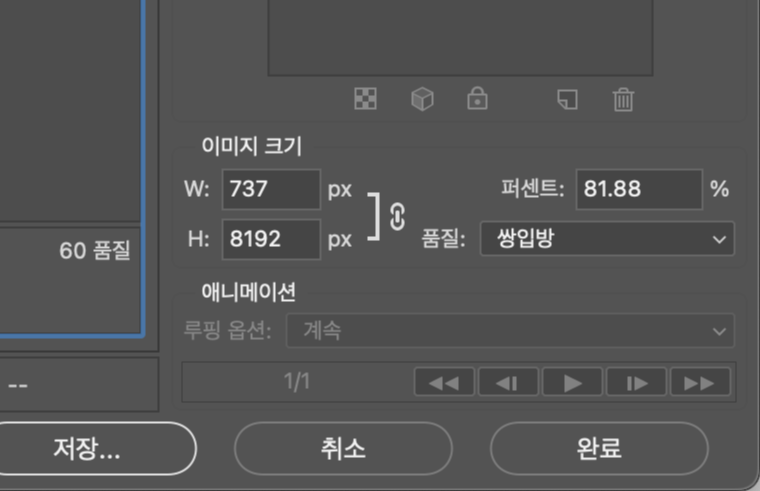Click the 애니메이션 section label
The image size is (760, 491).
[x=249, y=292]
